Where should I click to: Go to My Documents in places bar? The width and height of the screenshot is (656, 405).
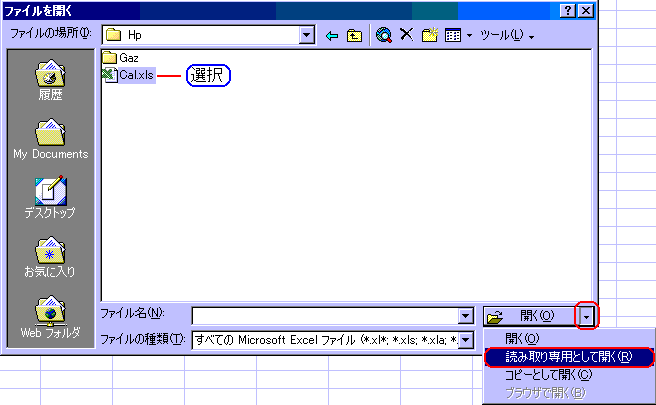pos(50,138)
